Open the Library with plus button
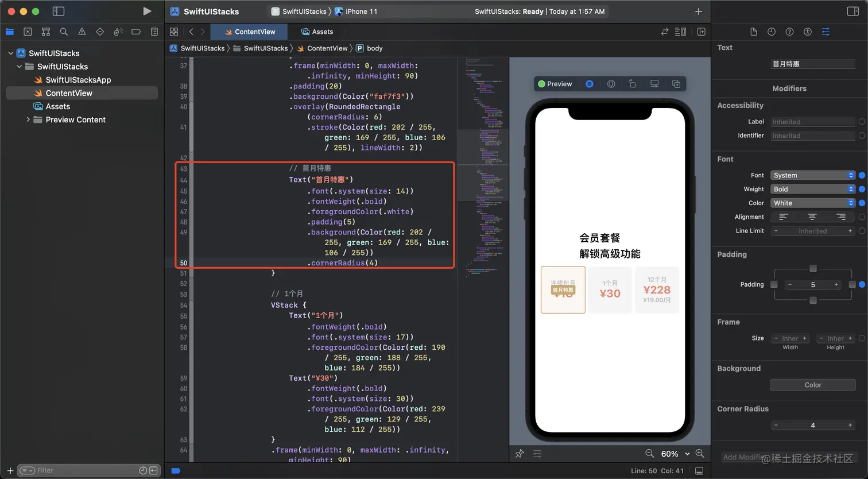 tap(699, 11)
